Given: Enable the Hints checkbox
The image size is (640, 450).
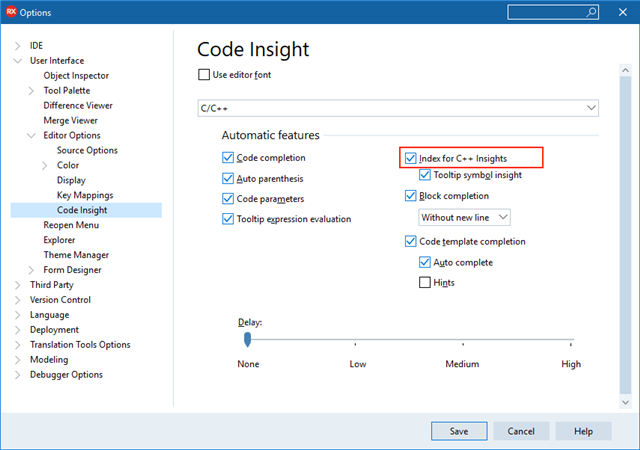Looking at the screenshot, I should [425, 283].
